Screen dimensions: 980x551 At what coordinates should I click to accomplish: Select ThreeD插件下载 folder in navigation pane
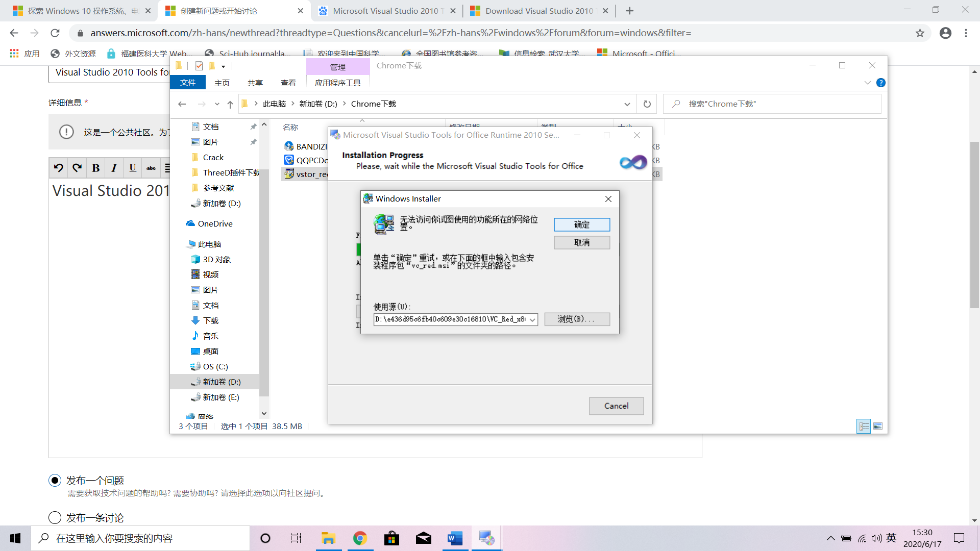[x=225, y=173]
